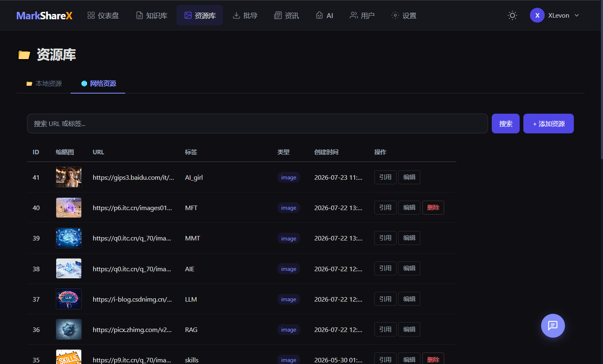
Task: Click the MarkShareX logo
Action: [44, 16]
